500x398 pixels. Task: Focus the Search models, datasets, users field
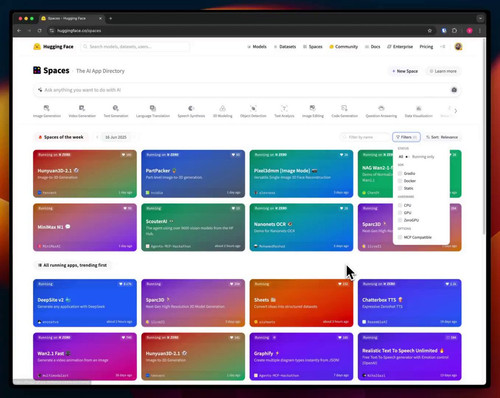[x=135, y=47]
